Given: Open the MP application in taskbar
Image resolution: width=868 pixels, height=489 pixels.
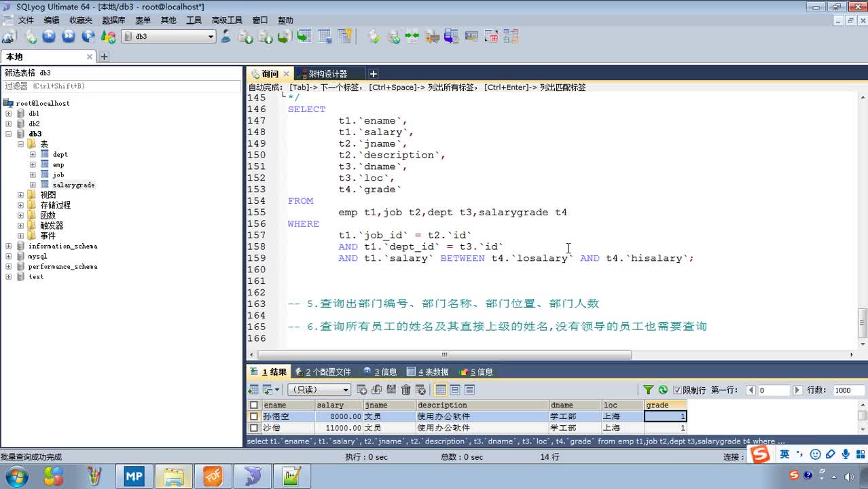Looking at the screenshot, I should tap(134, 477).
